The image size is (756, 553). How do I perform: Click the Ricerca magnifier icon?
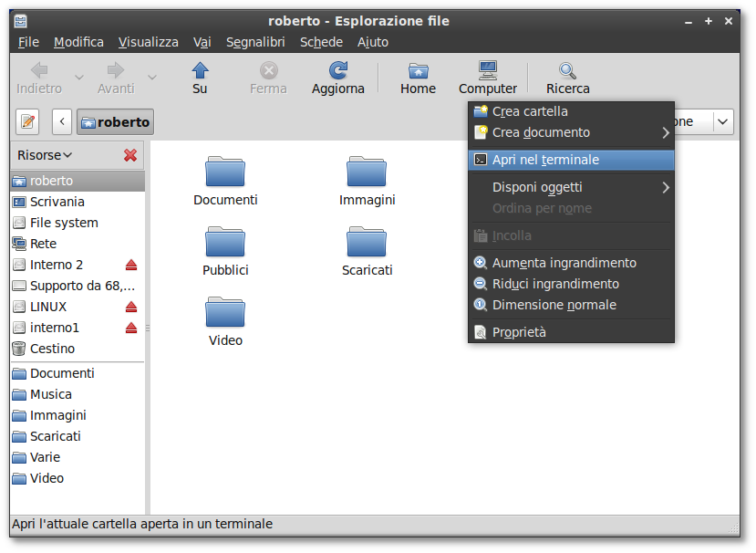[x=567, y=71]
